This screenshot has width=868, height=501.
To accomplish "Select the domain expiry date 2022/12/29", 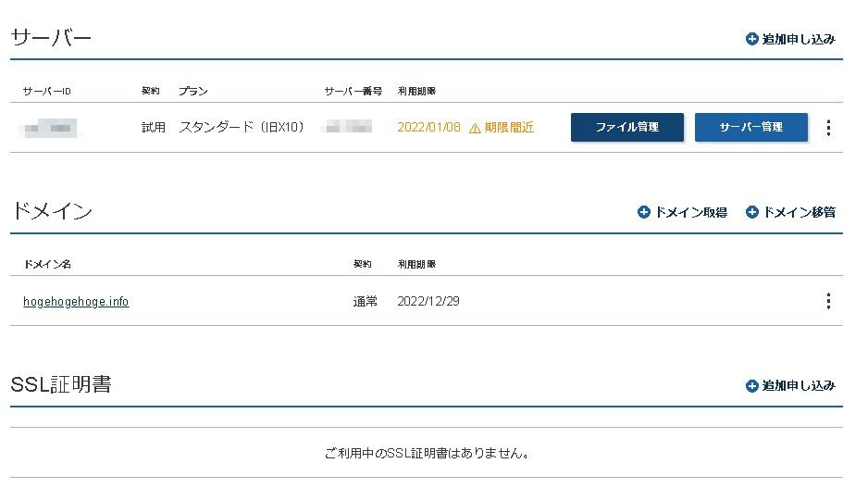I will 428,301.
